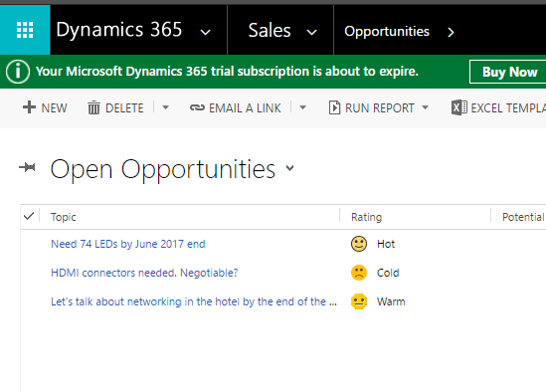Click the Hot rating text
546x392 pixels.
386,244
